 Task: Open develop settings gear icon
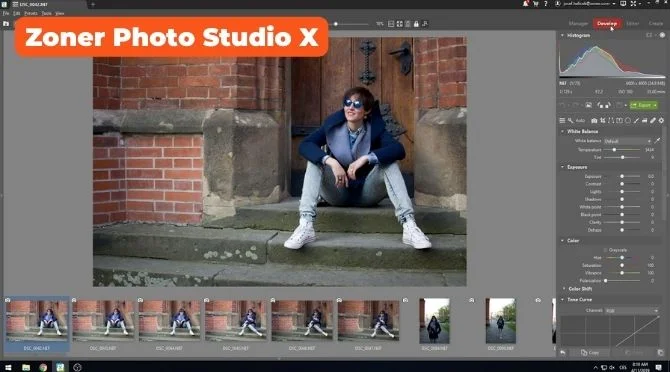coord(661,121)
